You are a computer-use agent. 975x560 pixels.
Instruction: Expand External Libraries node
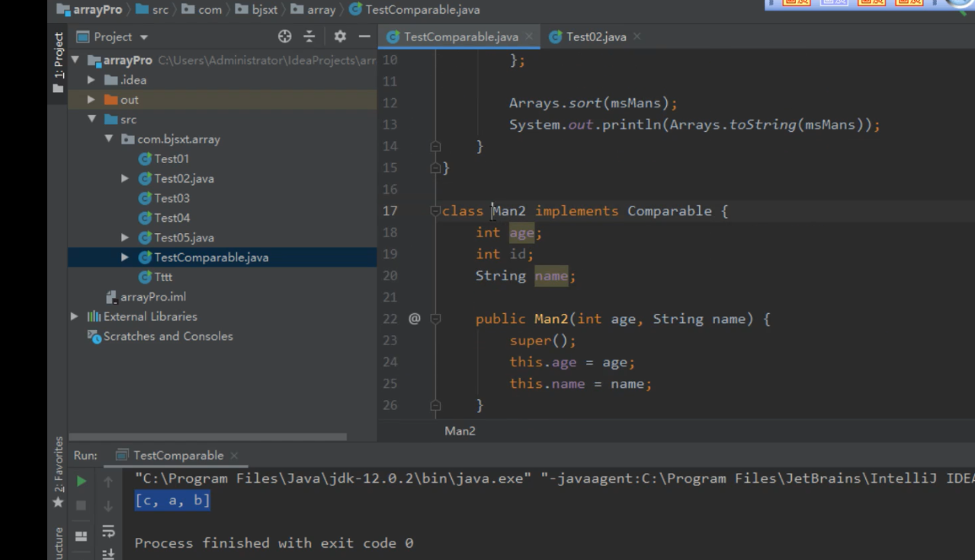pos(74,316)
